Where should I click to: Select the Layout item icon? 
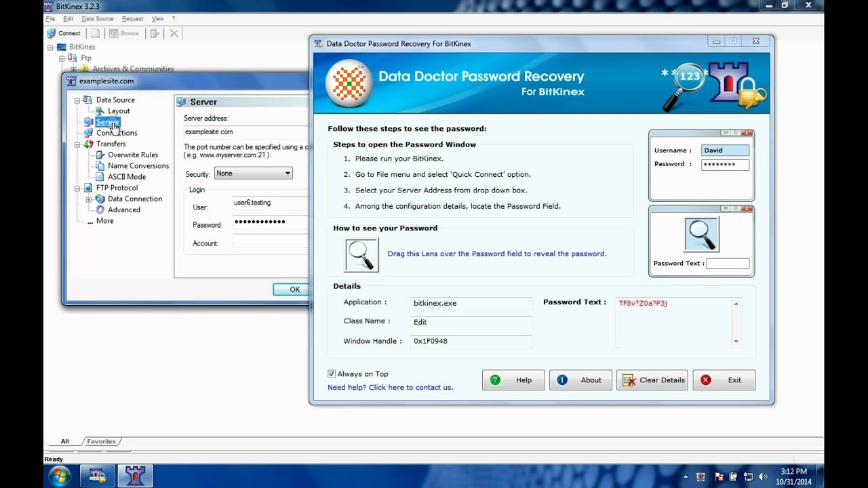pyautogui.click(x=100, y=111)
